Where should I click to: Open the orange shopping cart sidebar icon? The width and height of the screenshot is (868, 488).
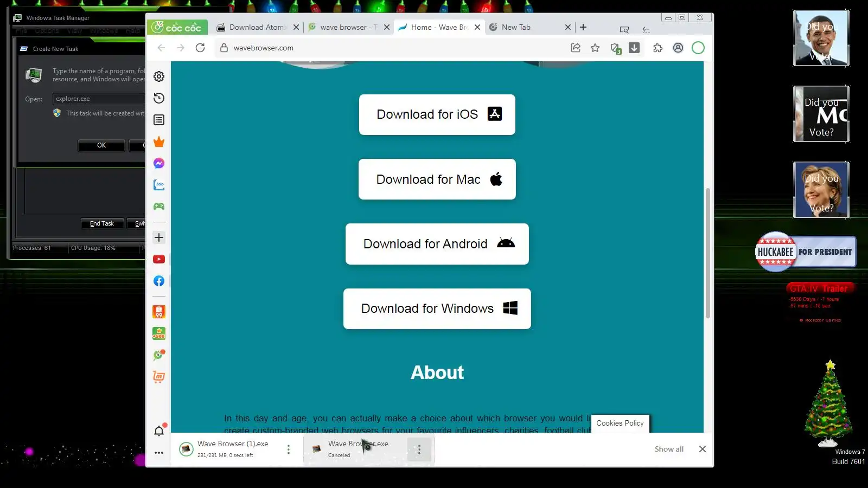click(x=159, y=377)
